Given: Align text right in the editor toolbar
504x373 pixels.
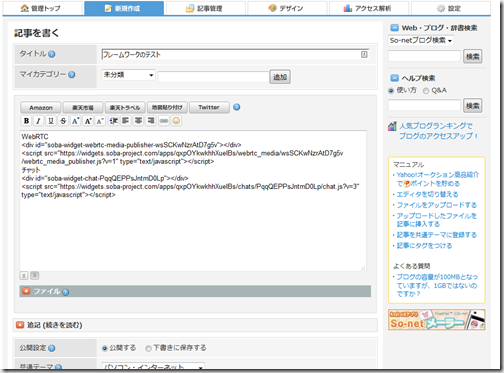Looking at the screenshot, I should [151, 121].
